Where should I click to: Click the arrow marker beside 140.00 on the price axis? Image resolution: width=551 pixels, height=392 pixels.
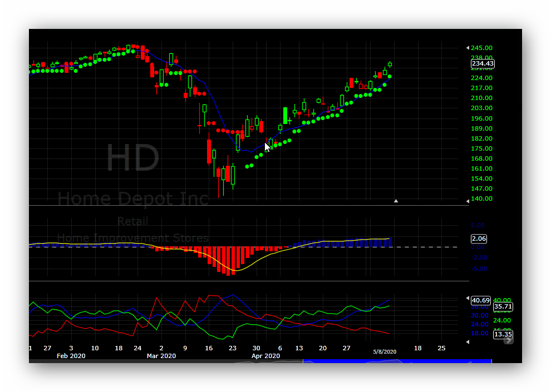[468, 201]
